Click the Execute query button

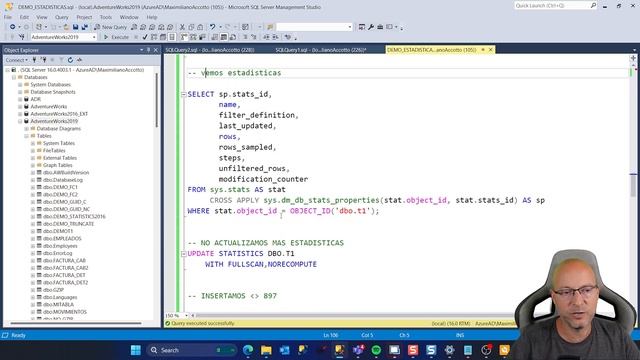pyautogui.click(x=116, y=37)
